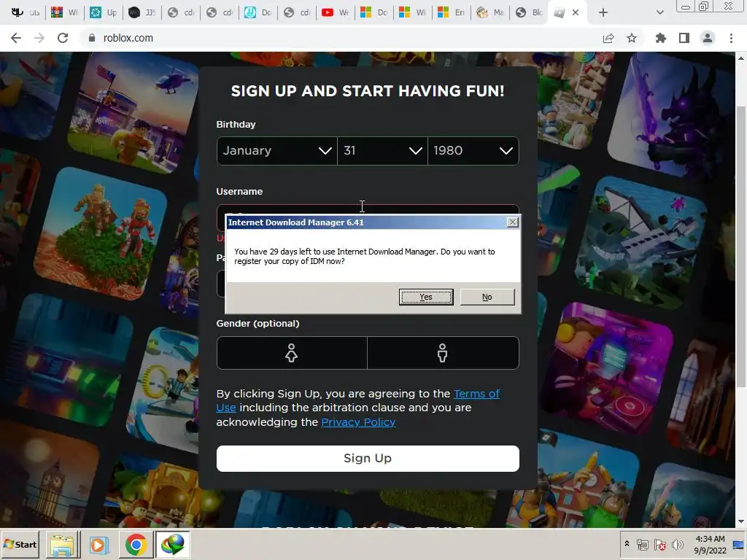This screenshot has width=747, height=560.
Task: Share this page from the address bar
Action: click(608, 38)
